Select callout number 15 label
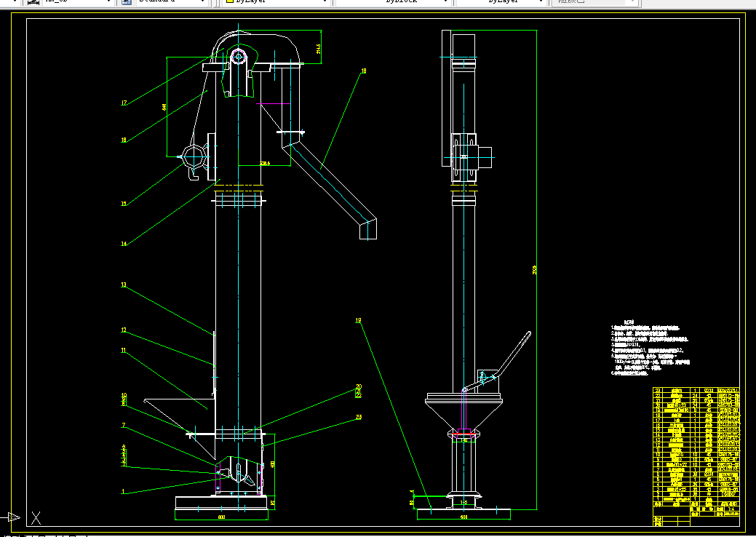 tap(124, 204)
